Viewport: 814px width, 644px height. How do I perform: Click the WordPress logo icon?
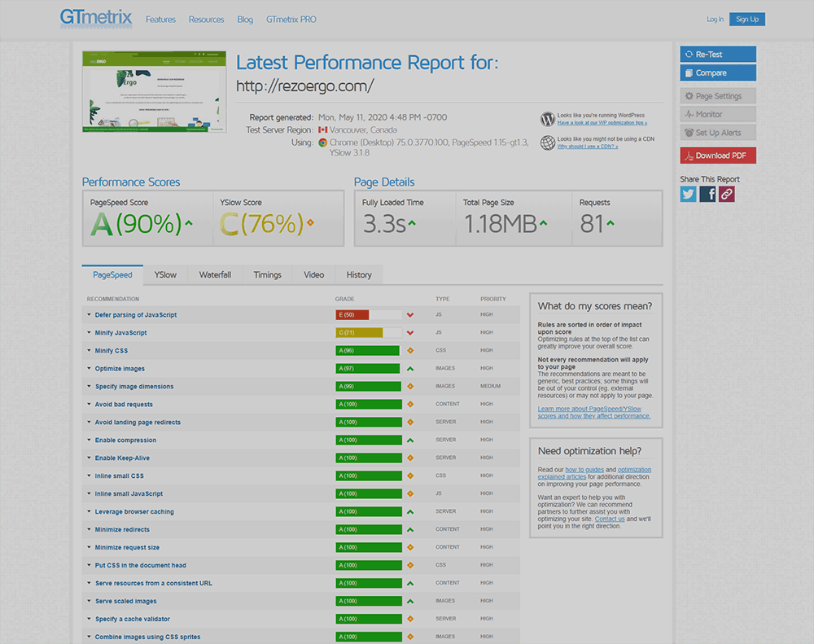click(x=548, y=119)
